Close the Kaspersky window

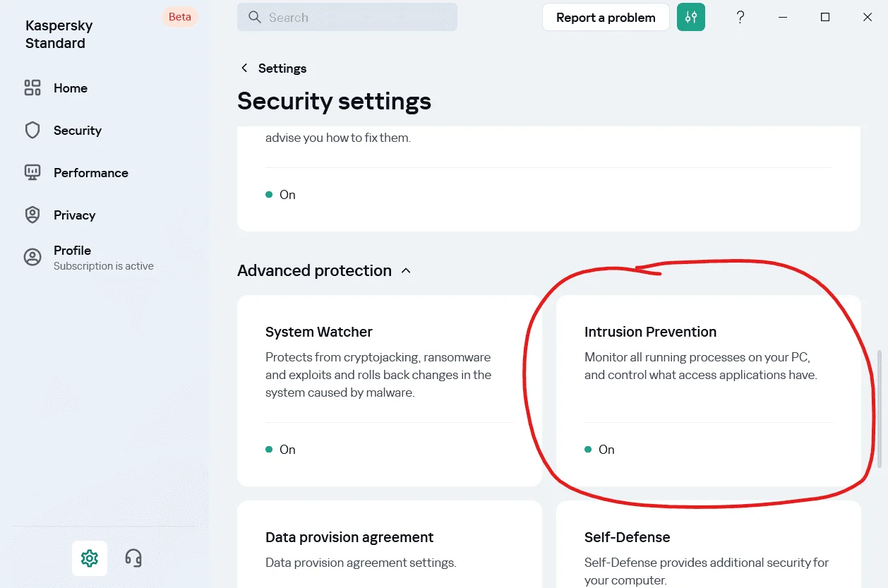pyautogui.click(x=868, y=17)
